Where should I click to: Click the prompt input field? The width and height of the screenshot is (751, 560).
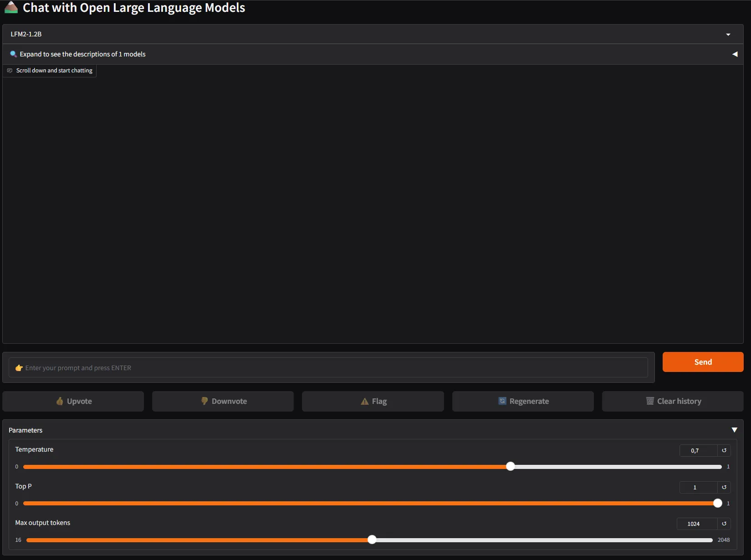(328, 367)
